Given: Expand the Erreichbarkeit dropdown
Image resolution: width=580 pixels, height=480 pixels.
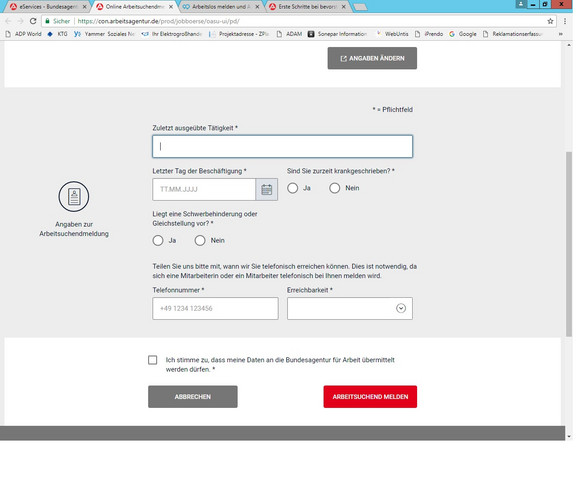Looking at the screenshot, I should [x=350, y=308].
